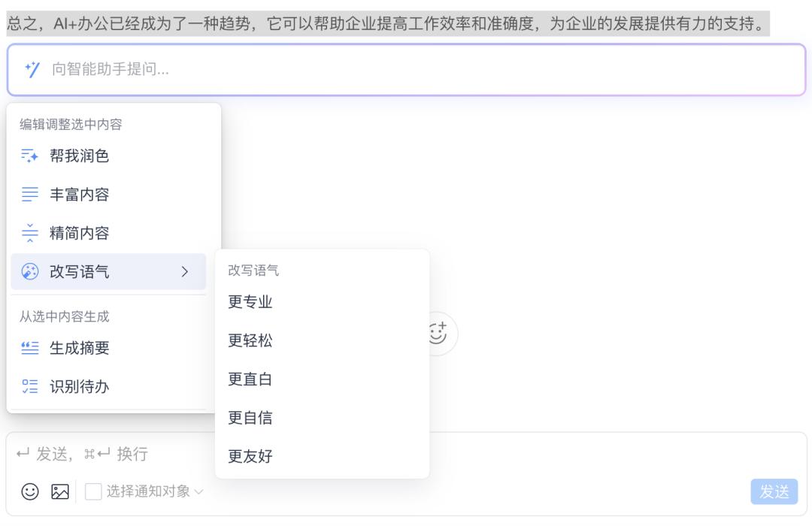The height and width of the screenshot is (526, 812).
Task: Select the 生成摘要 summary icon
Action: (29, 348)
